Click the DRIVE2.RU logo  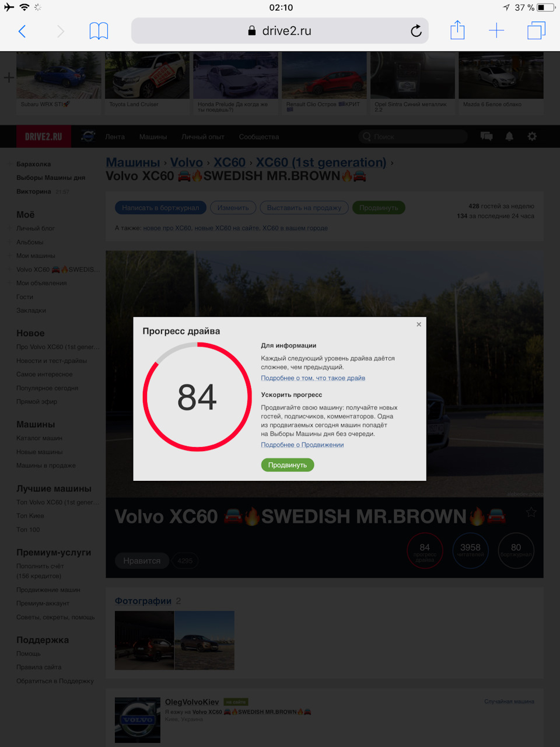coord(43,137)
